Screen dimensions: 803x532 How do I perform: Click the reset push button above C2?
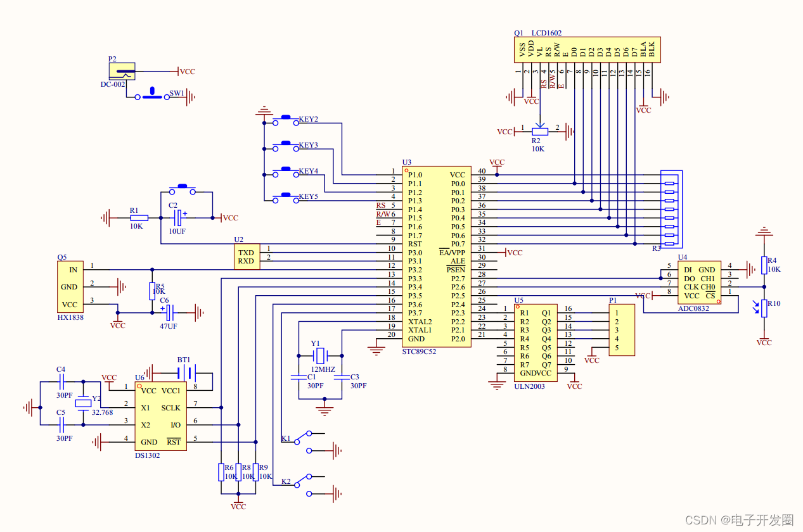coord(183,189)
